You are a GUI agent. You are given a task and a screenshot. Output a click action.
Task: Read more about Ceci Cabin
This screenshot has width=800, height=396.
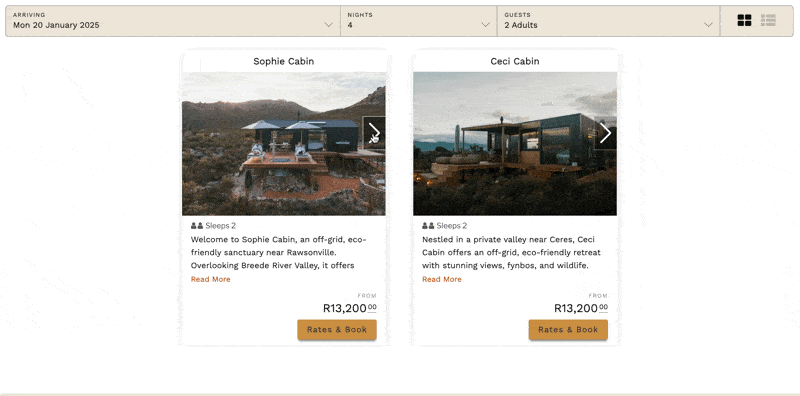point(442,279)
